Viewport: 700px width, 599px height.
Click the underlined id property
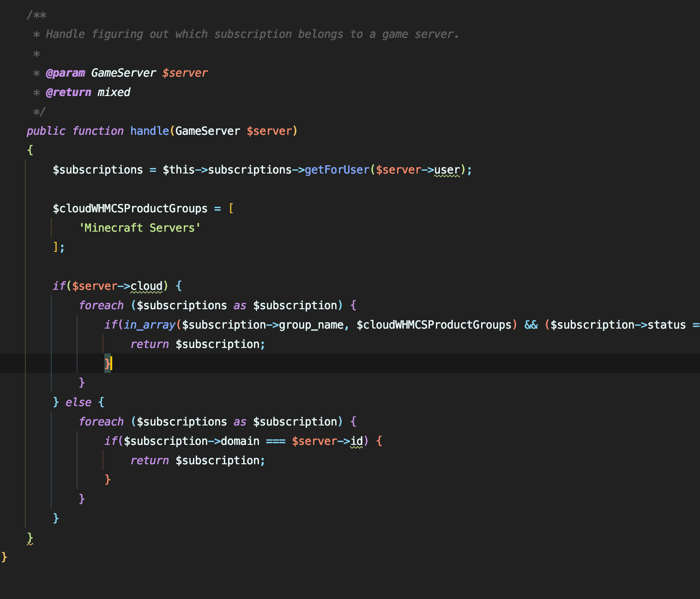(x=356, y=441)
